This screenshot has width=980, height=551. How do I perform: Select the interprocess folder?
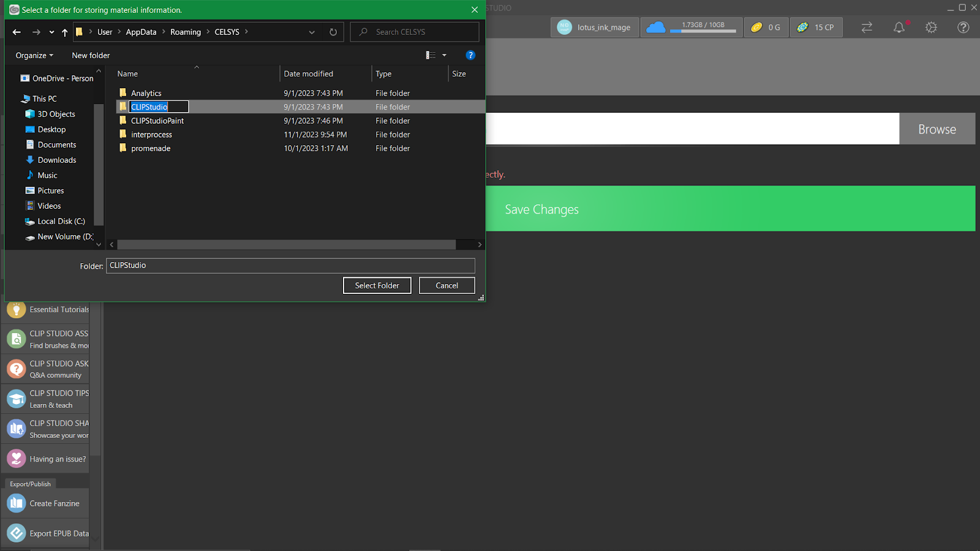pos(151,135)
